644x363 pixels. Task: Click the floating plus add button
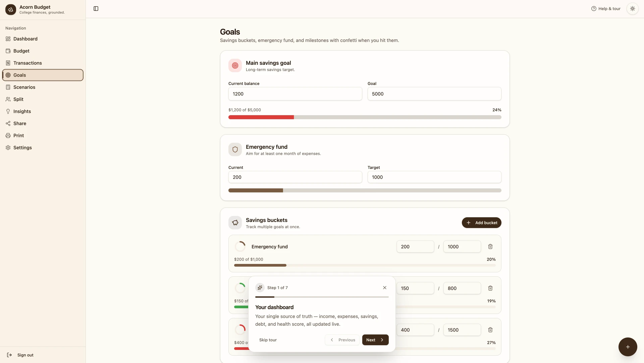(x=628, y=347)
